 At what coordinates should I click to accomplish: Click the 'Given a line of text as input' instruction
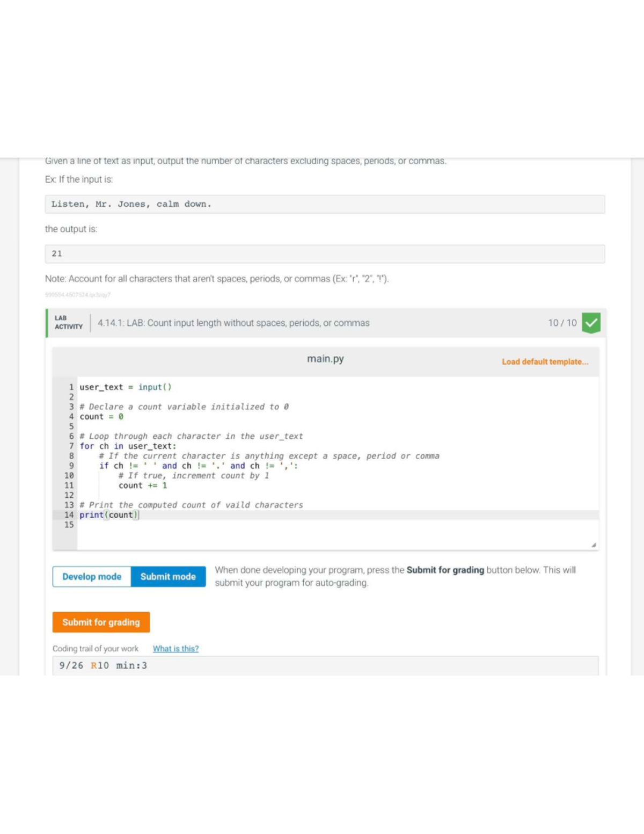point(246,161)
